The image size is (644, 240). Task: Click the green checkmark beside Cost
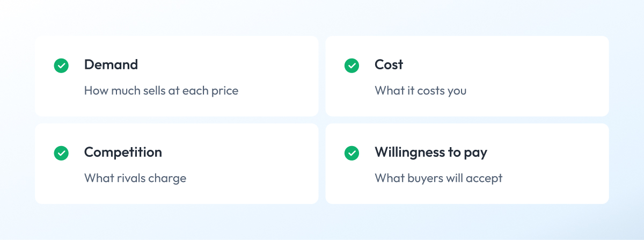click(x=352, y=66)
